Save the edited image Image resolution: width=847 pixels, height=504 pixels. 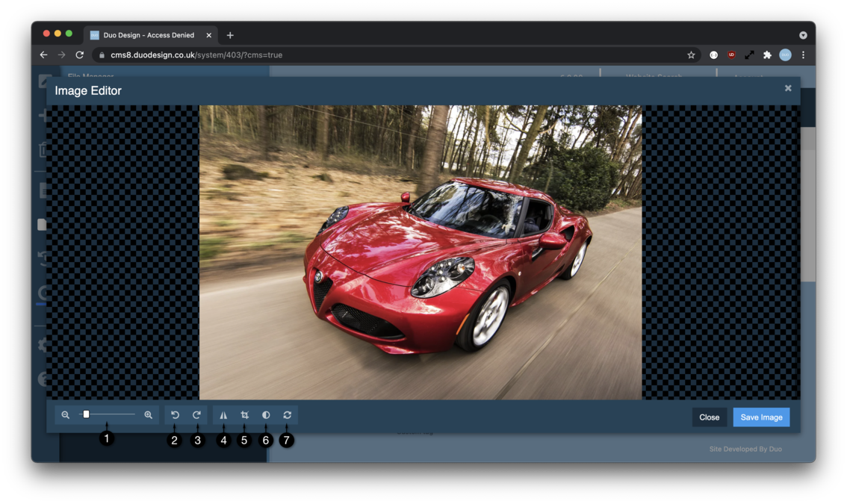761,417
